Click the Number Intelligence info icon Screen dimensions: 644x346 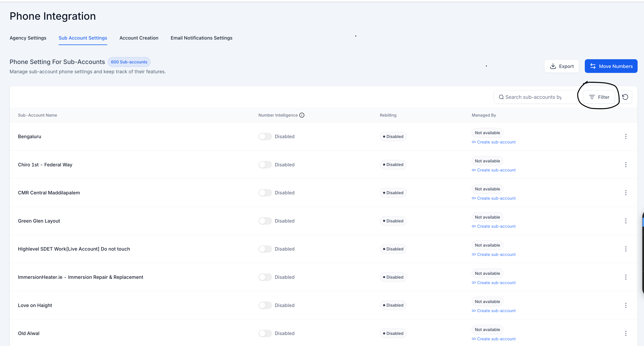(302, 115)
